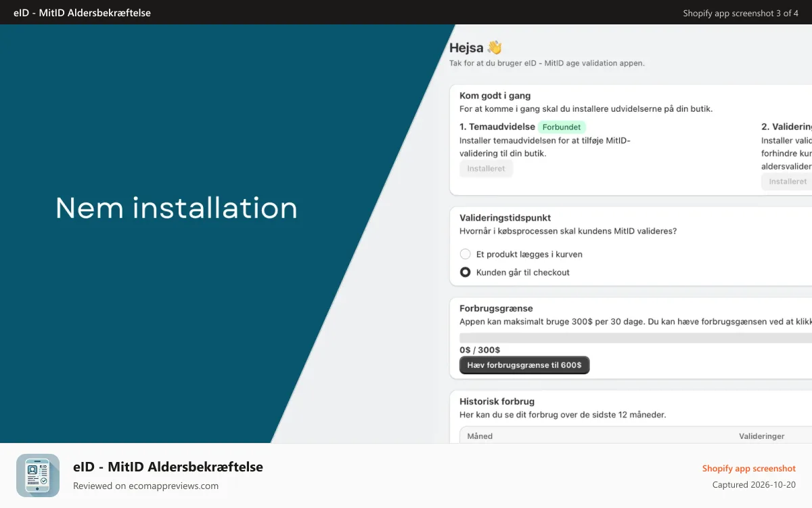The image size is (812, 508).
Task: Click the spending limit progress bar
Action: point(635,337)
